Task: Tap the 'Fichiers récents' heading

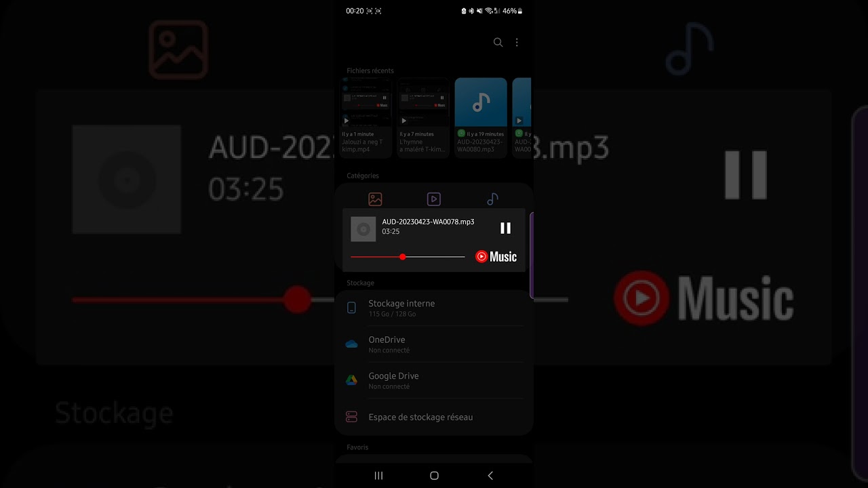Action: (x=370, y=70)
